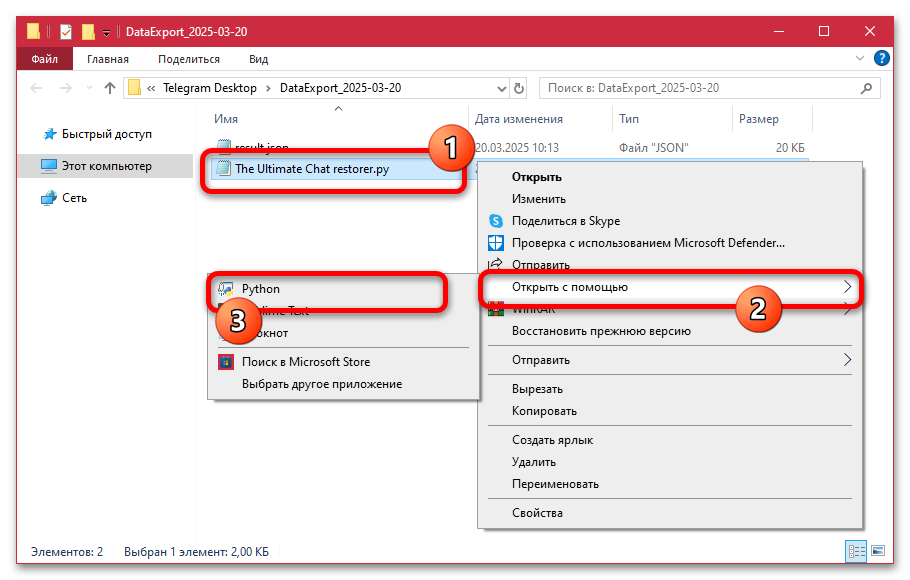Click the Quick access star icon
This screenshot has height=580, width=910.
point(48,134)
